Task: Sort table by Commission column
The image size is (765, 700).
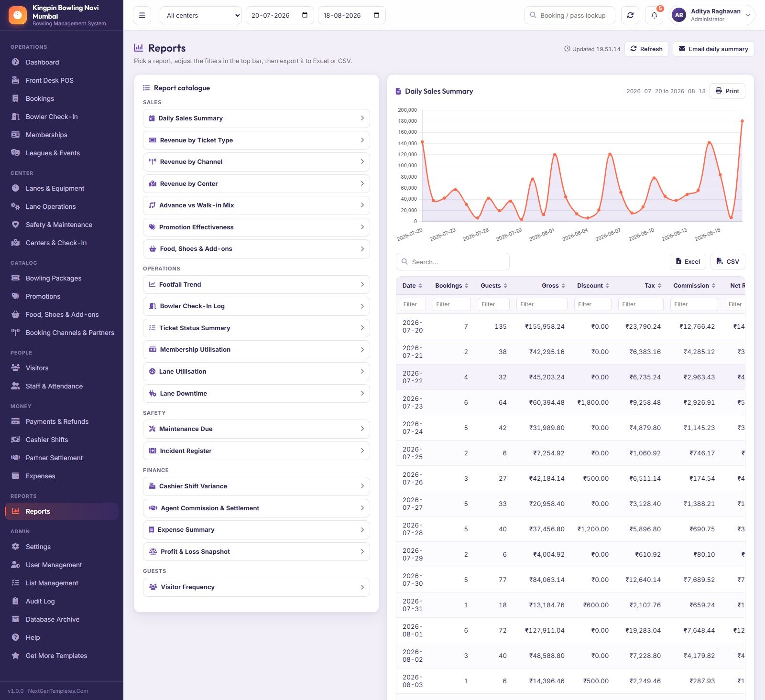Action: (694, 286)
